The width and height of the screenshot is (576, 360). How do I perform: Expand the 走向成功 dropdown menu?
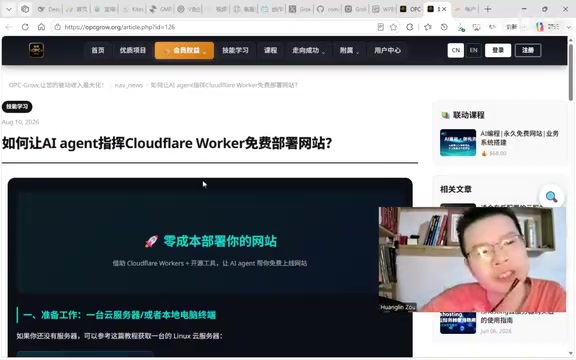click(x=309, y=50)
